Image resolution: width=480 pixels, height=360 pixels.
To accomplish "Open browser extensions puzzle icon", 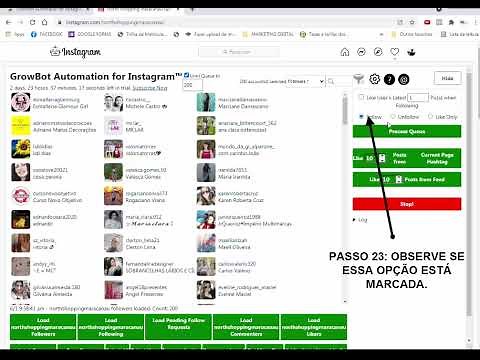I will click(451, 22).
